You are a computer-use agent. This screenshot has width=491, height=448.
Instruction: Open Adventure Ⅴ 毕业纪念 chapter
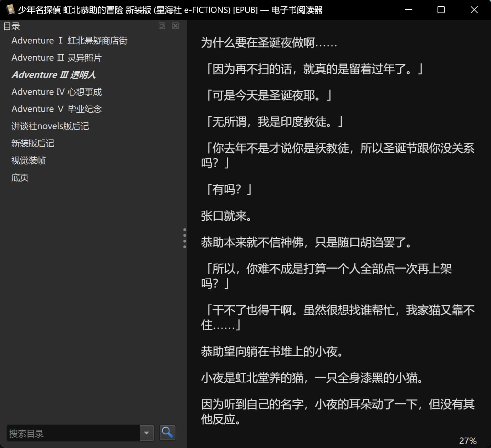(x=57, y=109)
